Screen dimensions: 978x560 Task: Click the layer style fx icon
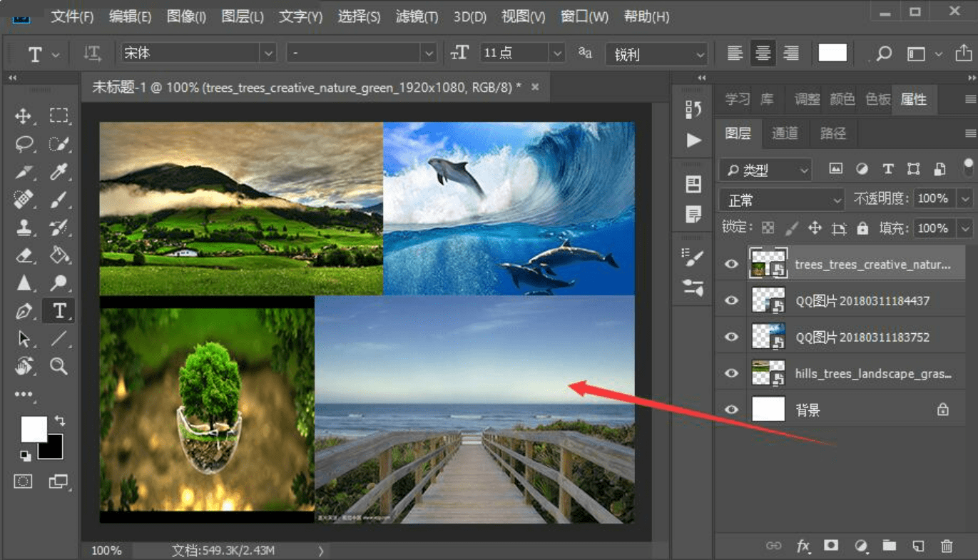tap(803, 546)
